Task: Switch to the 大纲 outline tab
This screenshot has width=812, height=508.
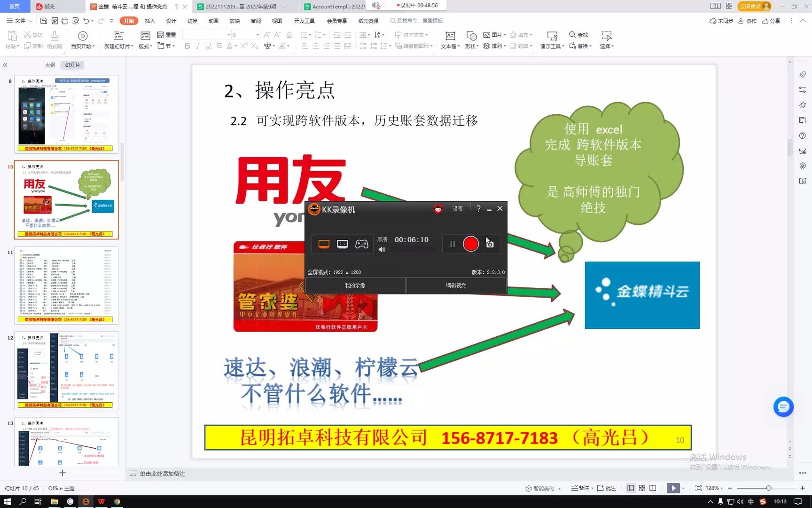Action: [x=50, y=64]
